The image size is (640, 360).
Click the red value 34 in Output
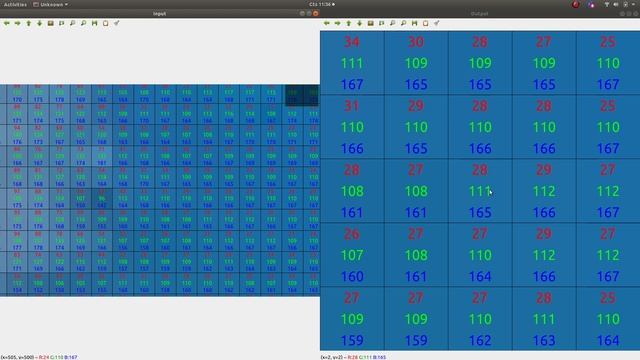click(x=352, y=42)
